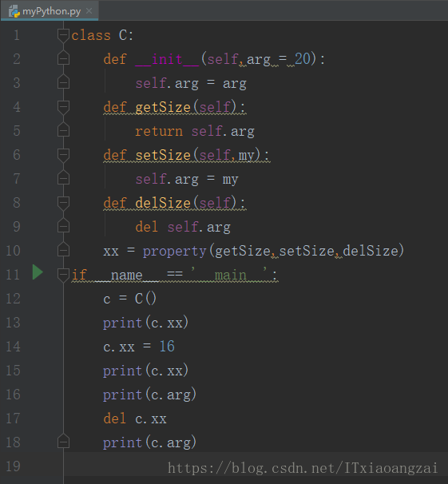Click 'self.arg = arg' on line 3

coord(191,84)
